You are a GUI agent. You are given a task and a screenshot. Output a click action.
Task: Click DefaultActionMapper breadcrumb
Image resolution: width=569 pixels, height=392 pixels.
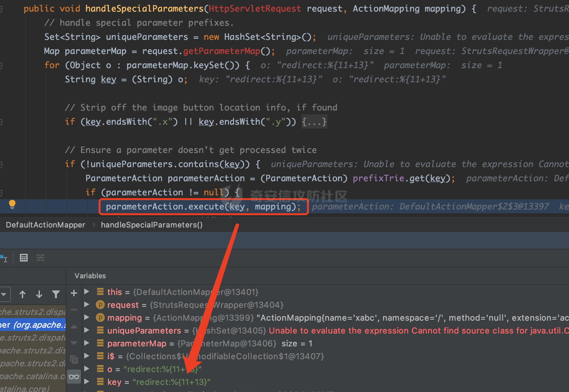45,225
